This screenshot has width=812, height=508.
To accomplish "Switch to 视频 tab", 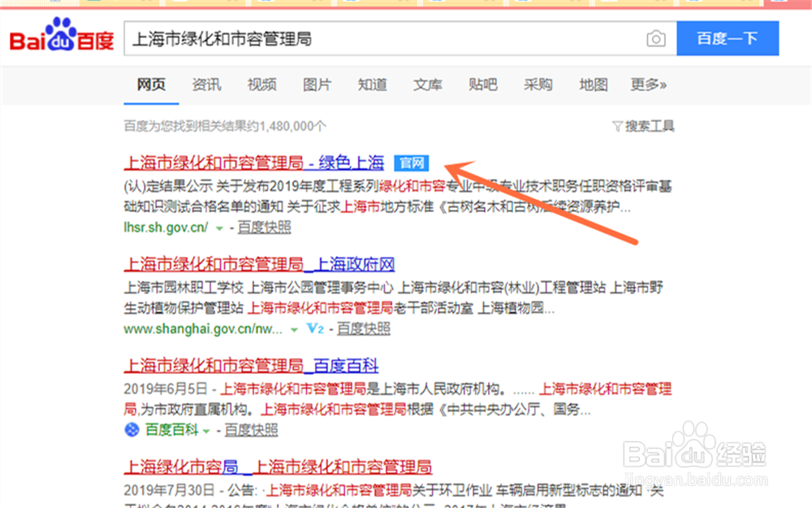I will pyautogui.click(x=262, y=85).
